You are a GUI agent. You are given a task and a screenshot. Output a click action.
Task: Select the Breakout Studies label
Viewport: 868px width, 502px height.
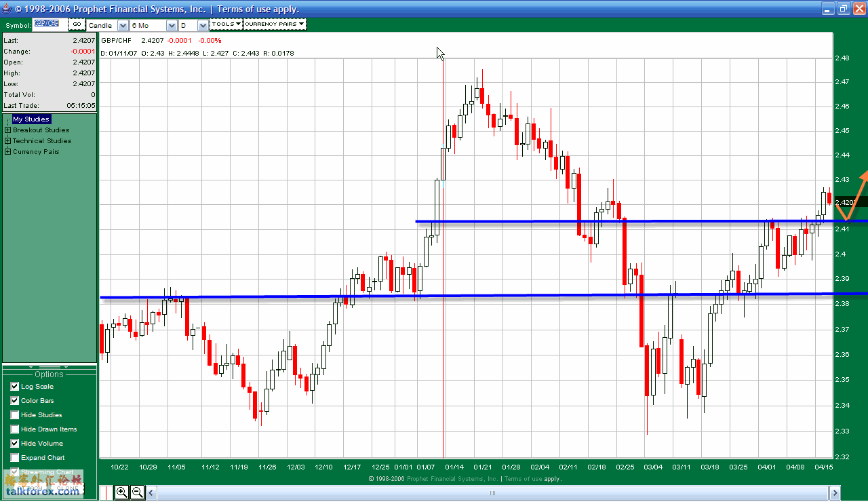(41, 130)
